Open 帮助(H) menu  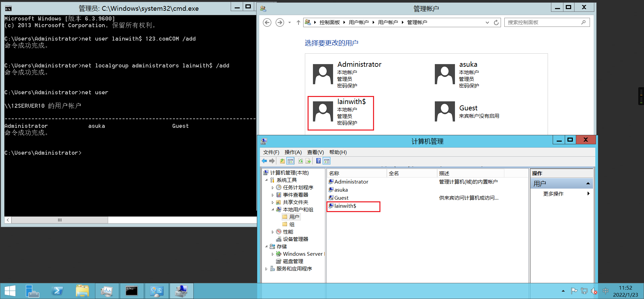click(338, 152)
